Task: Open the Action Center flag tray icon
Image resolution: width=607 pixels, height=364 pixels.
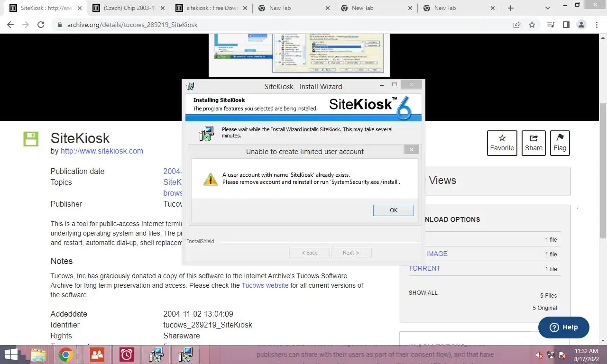Action: [563, 355]
